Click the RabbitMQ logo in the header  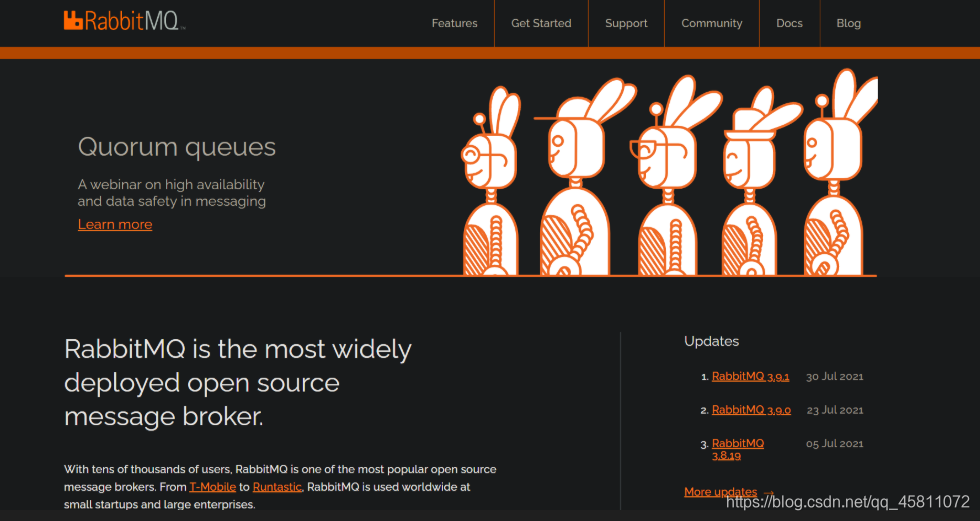[x=124, y=21]
